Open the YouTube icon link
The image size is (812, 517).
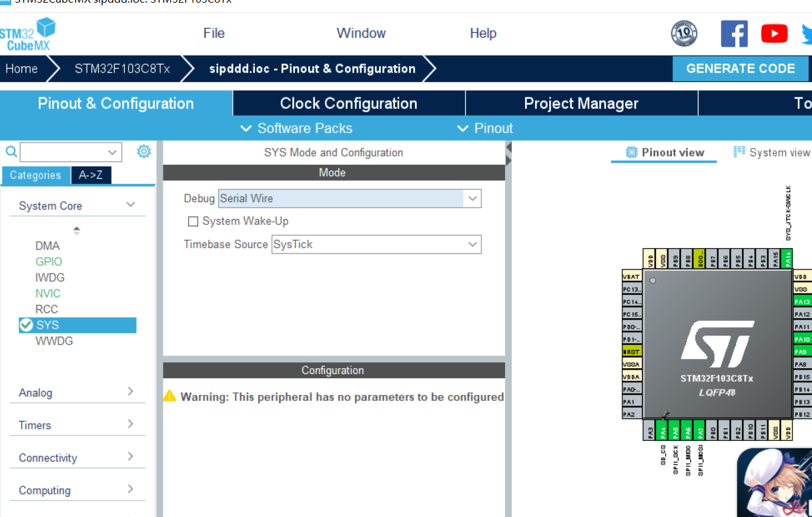[x=774, y=33]
